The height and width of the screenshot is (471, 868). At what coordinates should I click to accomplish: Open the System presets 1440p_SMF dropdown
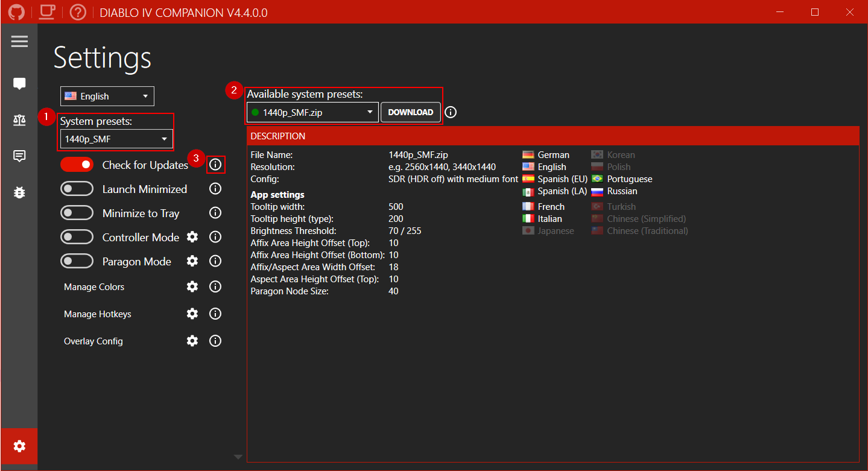(x=116, y=139)
